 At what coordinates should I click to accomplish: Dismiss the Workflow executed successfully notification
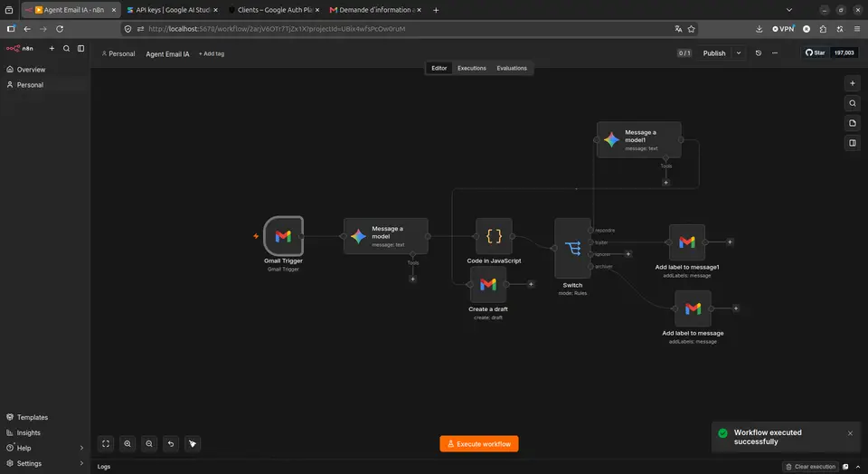tap(850, 433)
